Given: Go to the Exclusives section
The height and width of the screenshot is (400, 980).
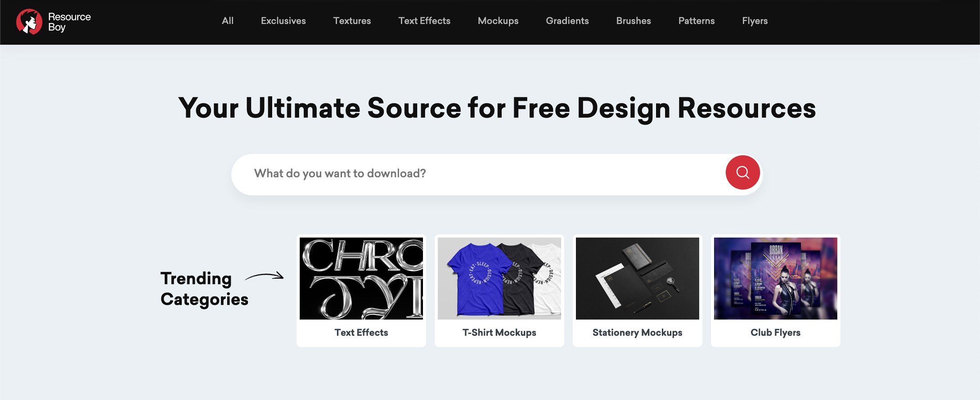Looking at the screenshot, I should click(x=283, y=21).
